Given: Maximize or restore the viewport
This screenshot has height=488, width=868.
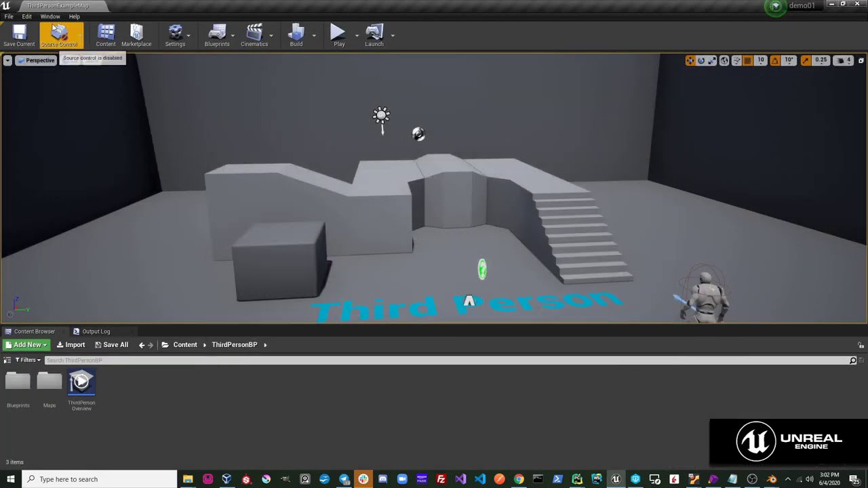Looking at the screenshot, I should tap(861, 60).
